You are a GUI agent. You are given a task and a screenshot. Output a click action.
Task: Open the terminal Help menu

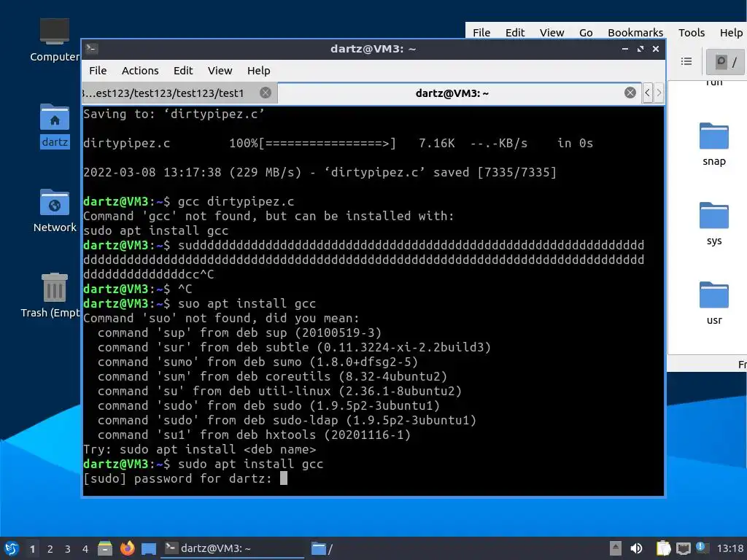click(259, 71)
